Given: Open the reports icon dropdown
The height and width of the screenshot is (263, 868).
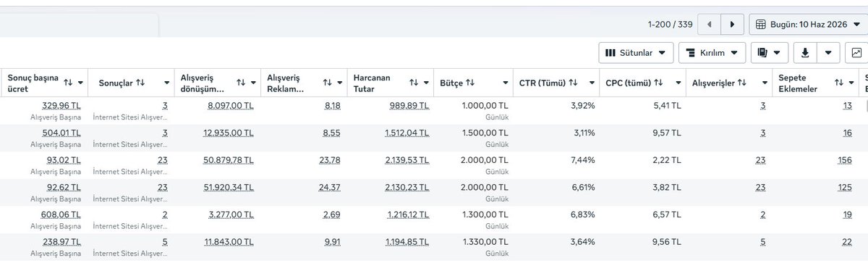Looking at the screenshot, I should pos(769,53).
